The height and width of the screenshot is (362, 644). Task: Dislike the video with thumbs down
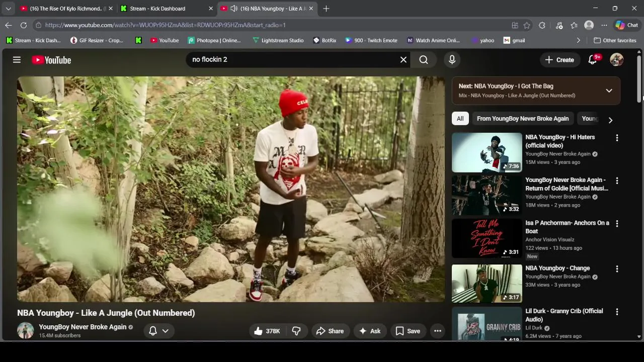click(x=296, y=331)
